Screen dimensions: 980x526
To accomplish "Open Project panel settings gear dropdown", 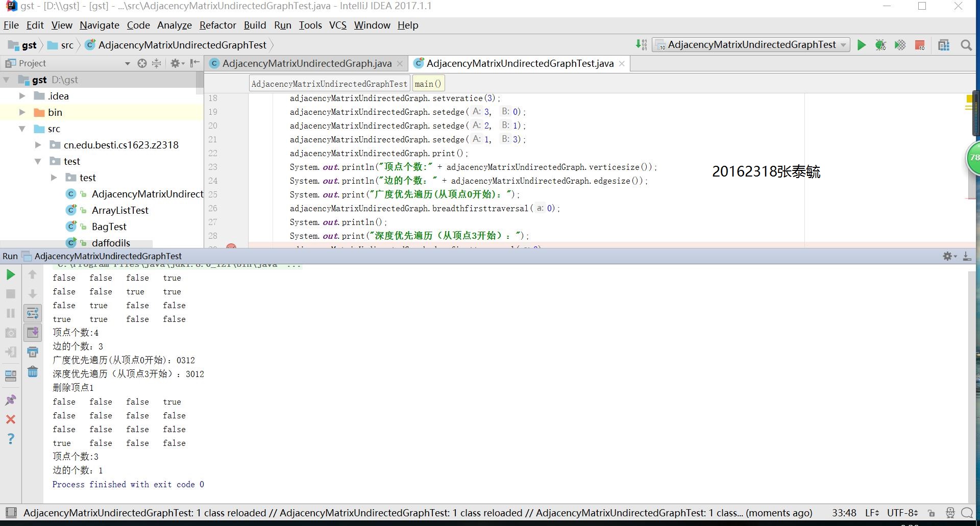I will pos(177,63).
